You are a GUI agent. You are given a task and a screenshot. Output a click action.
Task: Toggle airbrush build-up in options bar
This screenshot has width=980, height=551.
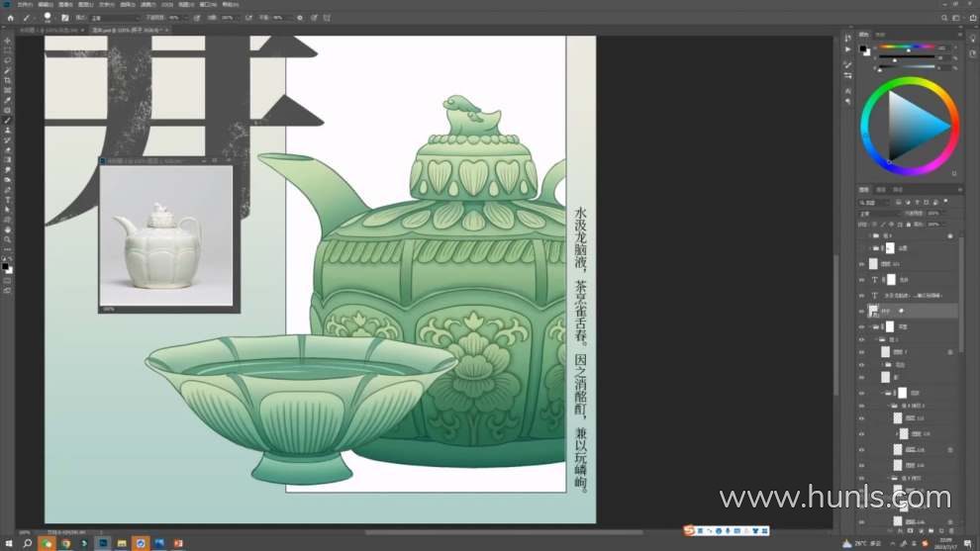point(248,18)
